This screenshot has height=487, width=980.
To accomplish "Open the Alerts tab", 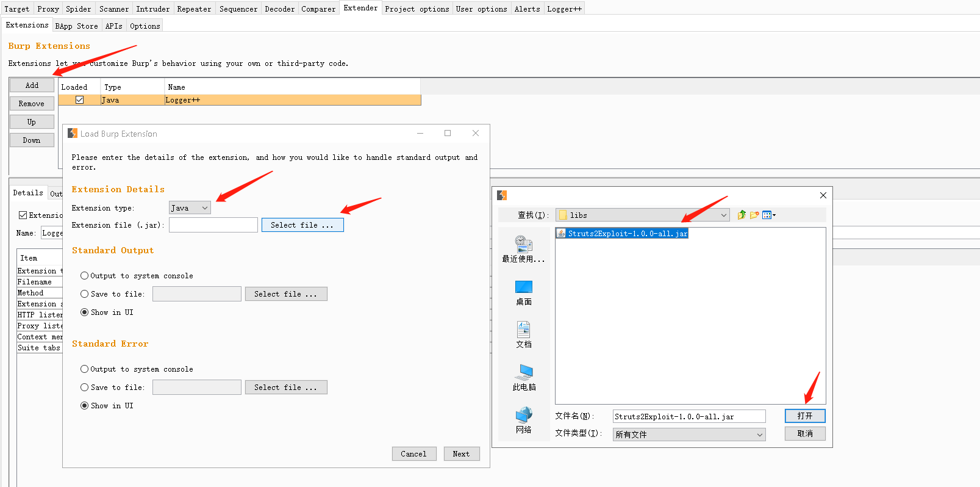I will (x=527, y=9).
